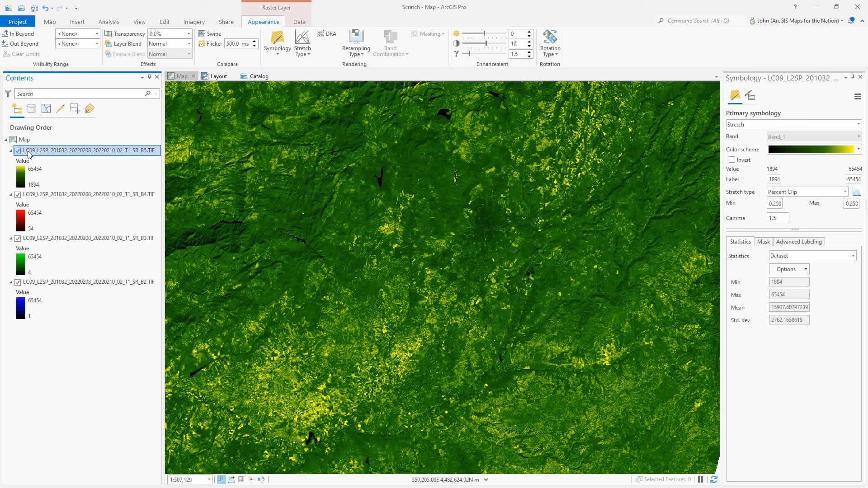This screenshot has width=868, height=488.
Task: Check the Invert color scheme box
Action: click(732, 160)
